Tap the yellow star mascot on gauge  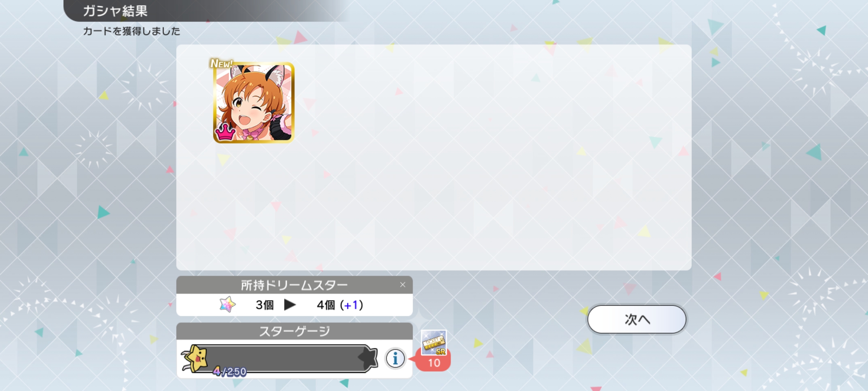pos(195,358)
